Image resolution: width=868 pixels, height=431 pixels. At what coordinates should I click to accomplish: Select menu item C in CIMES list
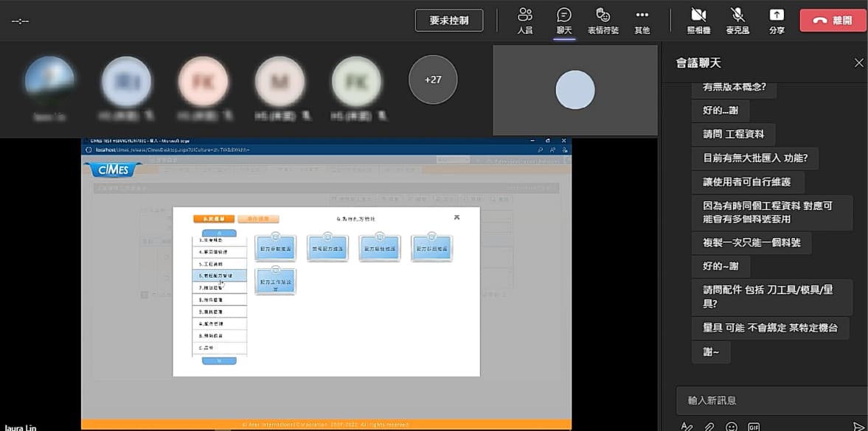coord(219,348)
